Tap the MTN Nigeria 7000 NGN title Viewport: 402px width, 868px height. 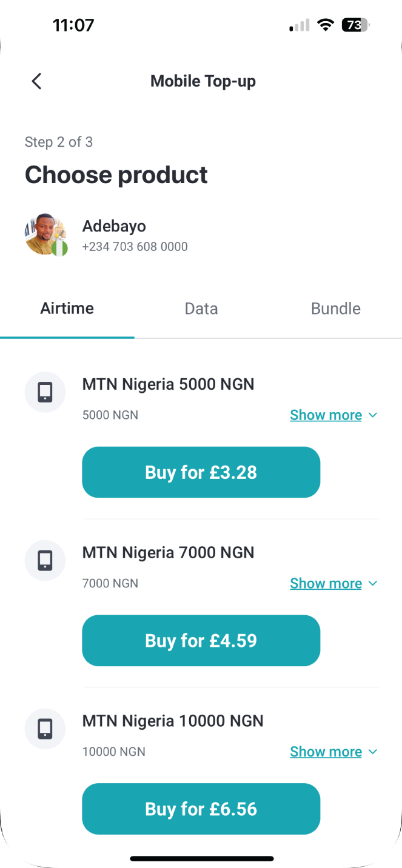[x=168, y=553]
